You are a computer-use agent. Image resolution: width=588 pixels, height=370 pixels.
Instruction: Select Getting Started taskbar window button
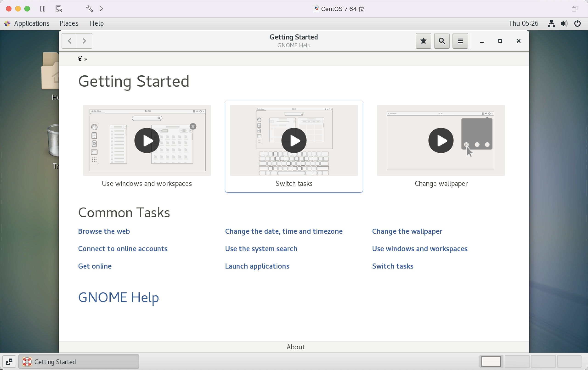tap(79, 362)
